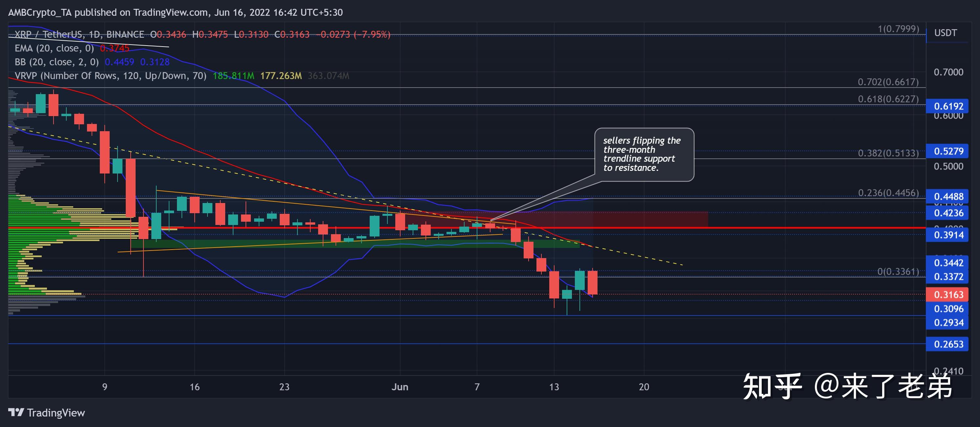This screenshot has width=980, height=427.
Task: Click the 0.702(0.6617) Fibonacci level label
Action: (x=888, y=82)
